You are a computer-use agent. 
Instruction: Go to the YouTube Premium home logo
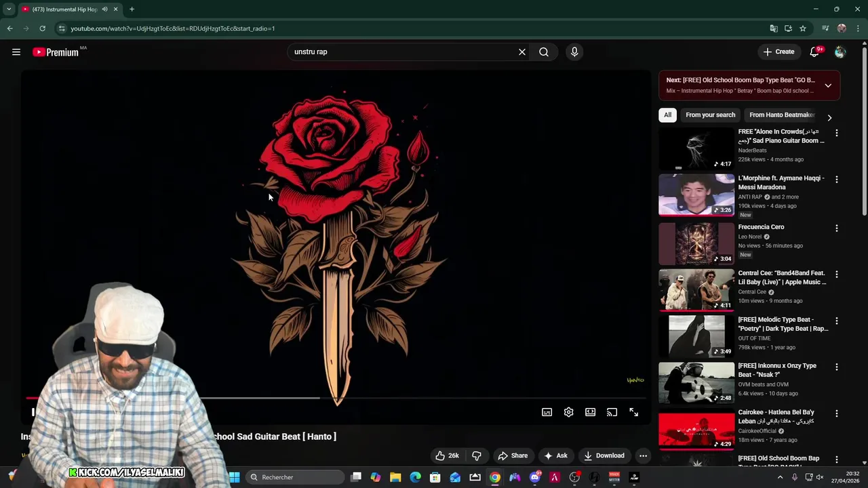click(56, 52)
